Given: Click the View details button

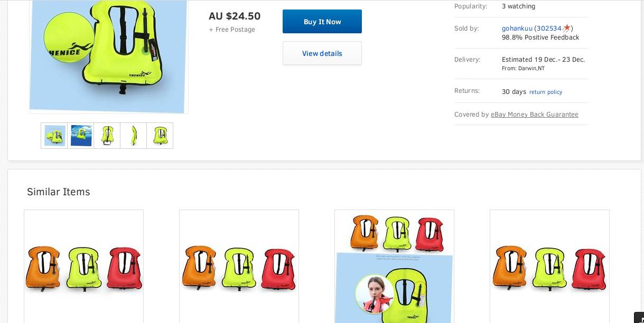Looking at the screenshot, I should (322, 53).
